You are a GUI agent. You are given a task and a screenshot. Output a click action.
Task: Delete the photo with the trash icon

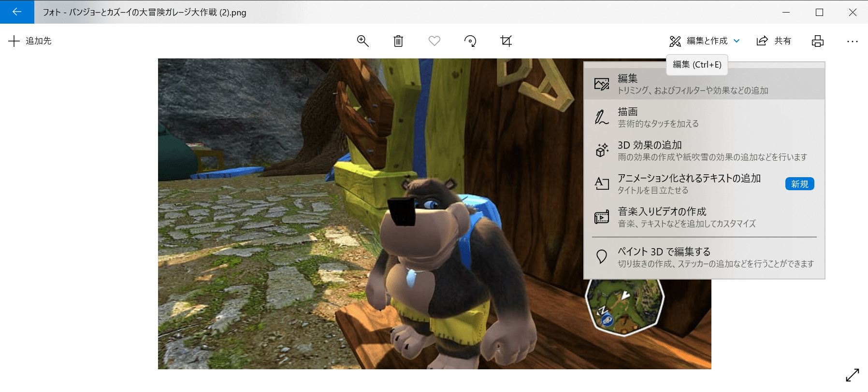click(x=398, y=41)
